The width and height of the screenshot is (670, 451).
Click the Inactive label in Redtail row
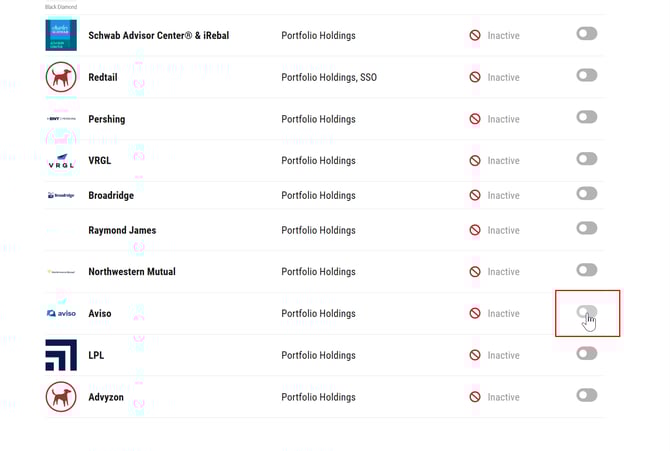(503, 77)
